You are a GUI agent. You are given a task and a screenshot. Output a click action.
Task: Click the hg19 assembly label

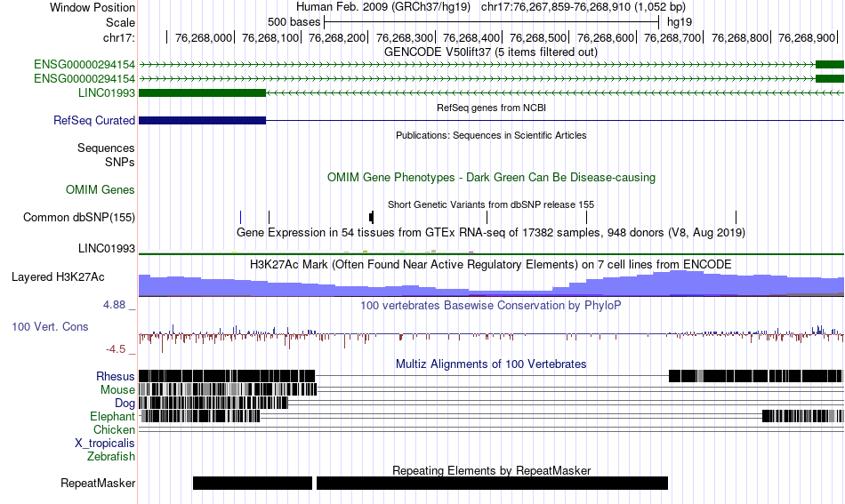coord(679,22)
